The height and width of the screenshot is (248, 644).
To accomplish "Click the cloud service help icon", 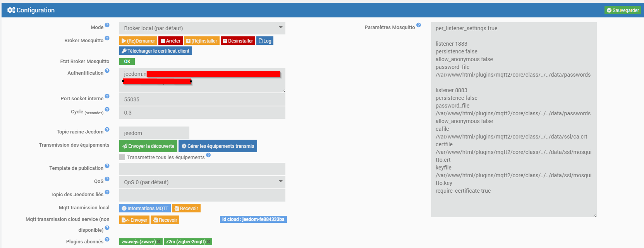I will [107, 227].
